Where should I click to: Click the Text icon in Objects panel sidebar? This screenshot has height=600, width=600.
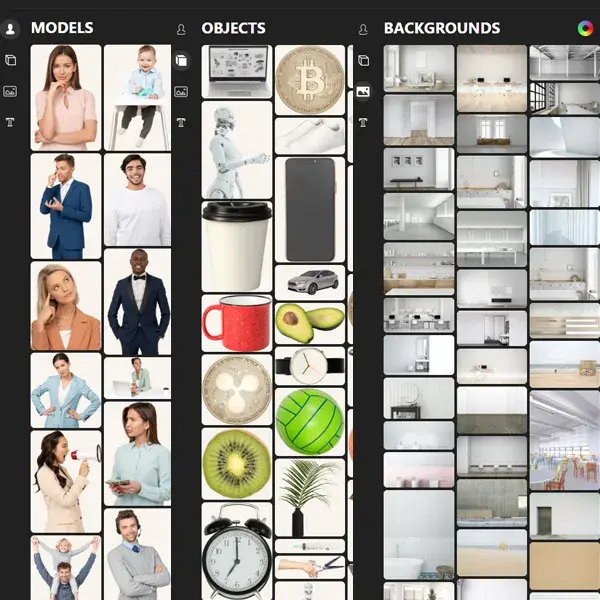(x=181, y=122)
